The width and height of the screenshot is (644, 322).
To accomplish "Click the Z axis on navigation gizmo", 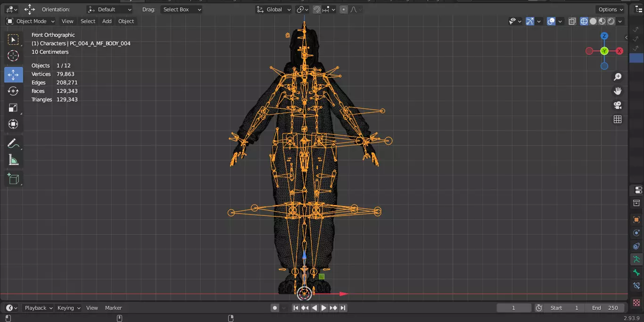I will tap(604, 36).
